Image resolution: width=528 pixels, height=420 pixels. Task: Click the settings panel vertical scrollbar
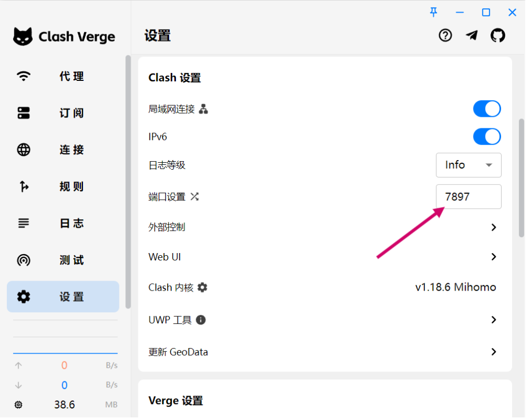pos(522,178)
